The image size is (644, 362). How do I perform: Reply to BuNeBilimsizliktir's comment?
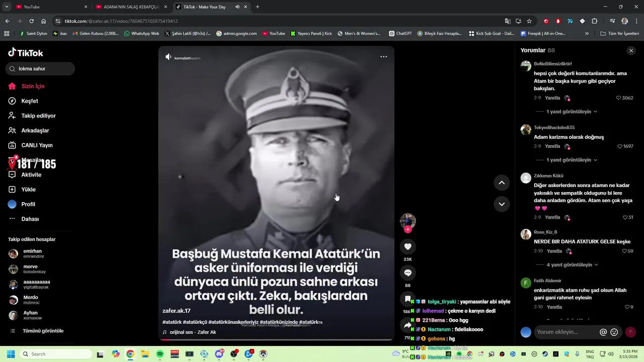[x=552, y=98]
